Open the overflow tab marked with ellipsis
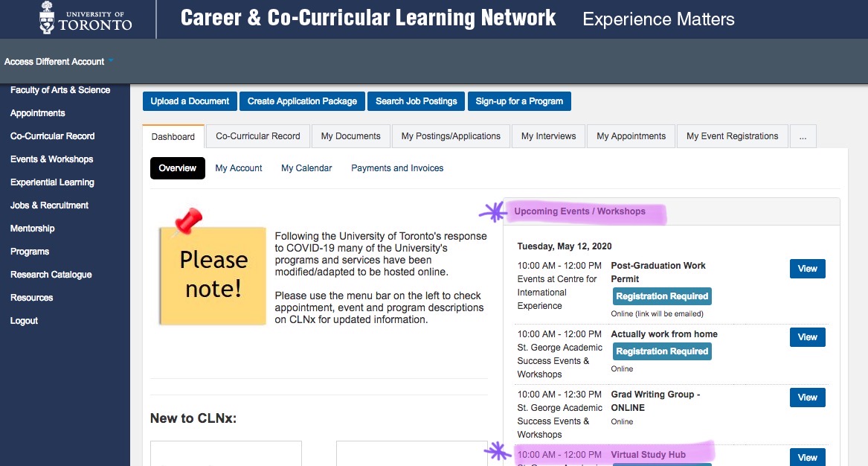This screenshot has height=466, width=868. click(x=803, y=136)
